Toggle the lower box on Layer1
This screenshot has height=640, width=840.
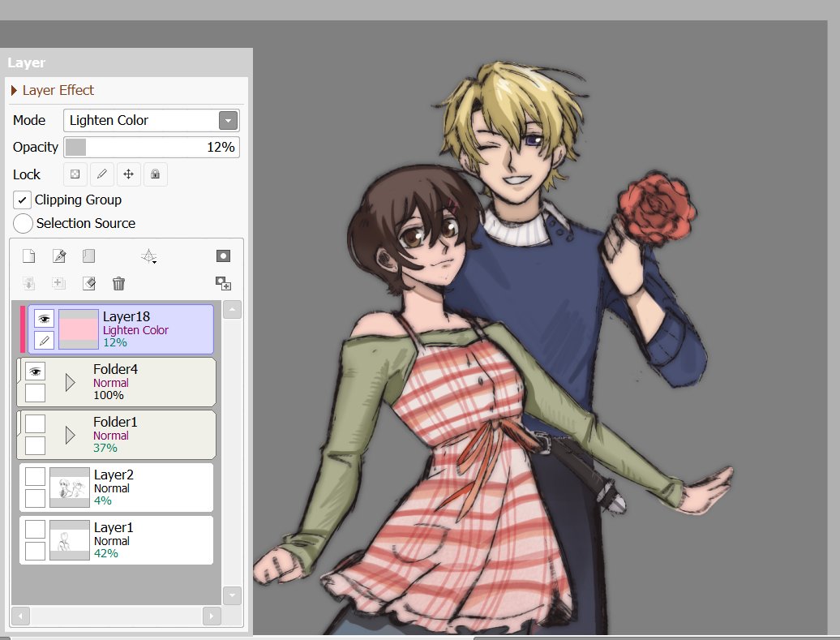pos(36,551)
